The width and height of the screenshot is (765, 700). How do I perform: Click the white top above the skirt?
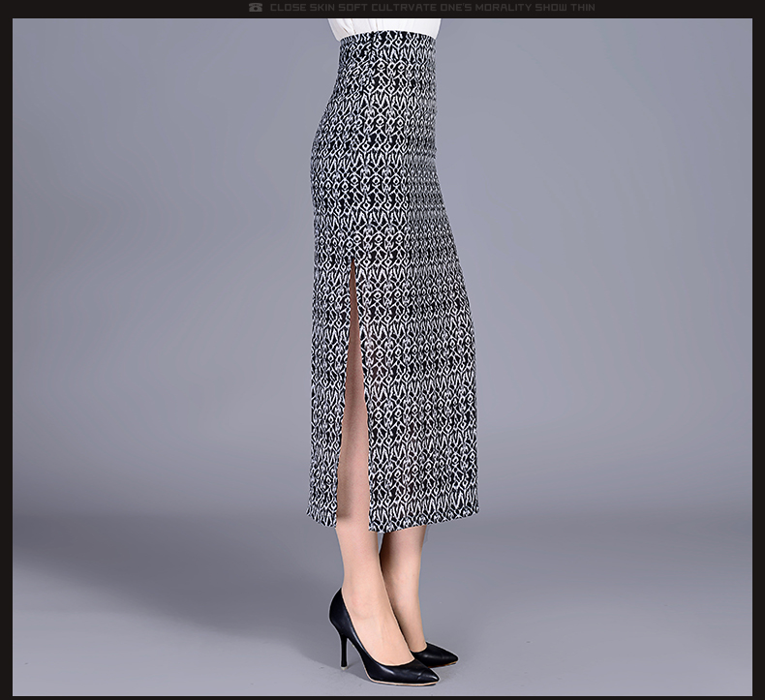tap(383, 28)
